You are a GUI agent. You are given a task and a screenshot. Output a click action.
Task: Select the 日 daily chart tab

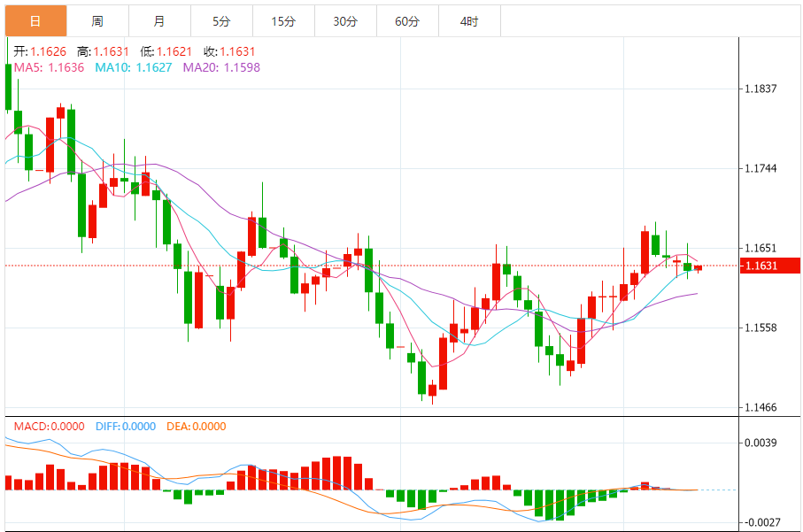(x=35, y=20)
